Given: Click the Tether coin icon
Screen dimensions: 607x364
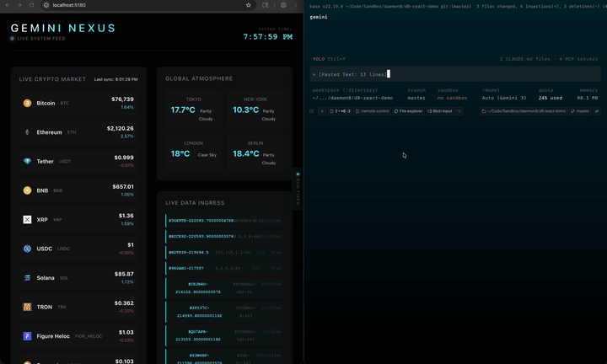Looking at the screenshot, I should coord(27,161).
